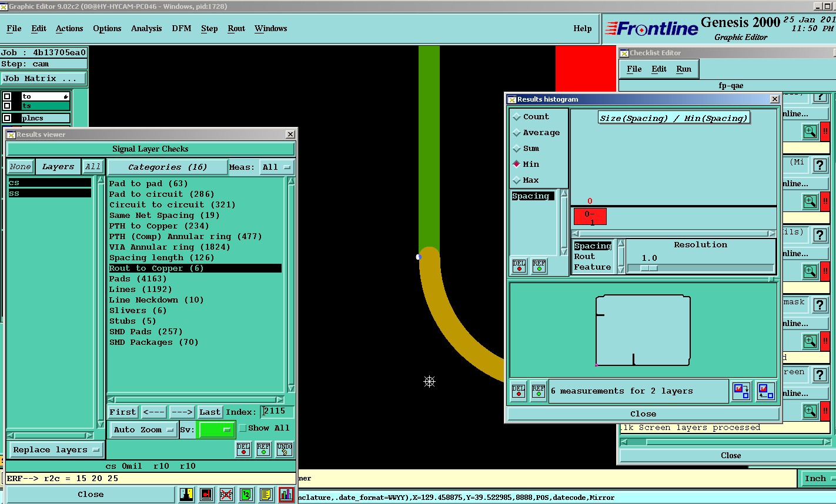Viewport: 836px width, 504px height.
Task: Click the UNDO icon in Results viewer
Action: [x=283, y=449]
